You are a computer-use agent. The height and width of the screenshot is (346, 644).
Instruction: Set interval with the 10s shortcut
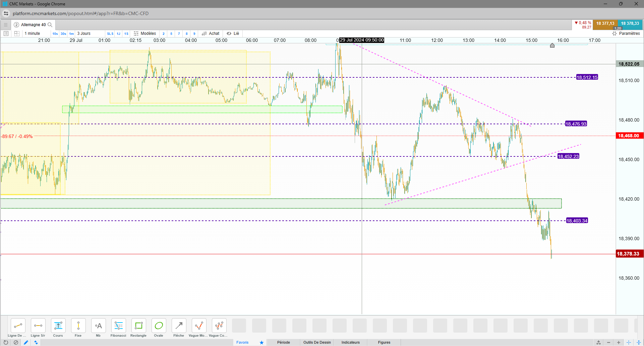click(55, 33)
